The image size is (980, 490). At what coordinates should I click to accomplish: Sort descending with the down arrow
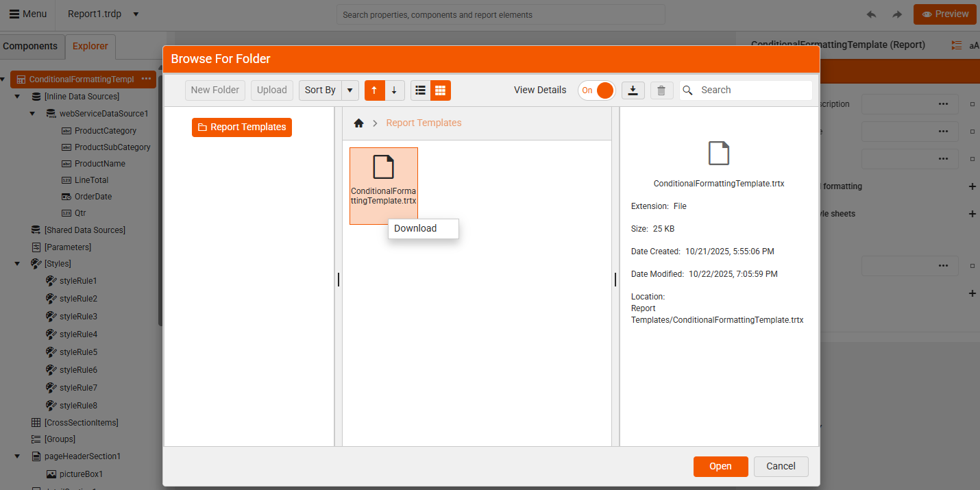[394, 90]
